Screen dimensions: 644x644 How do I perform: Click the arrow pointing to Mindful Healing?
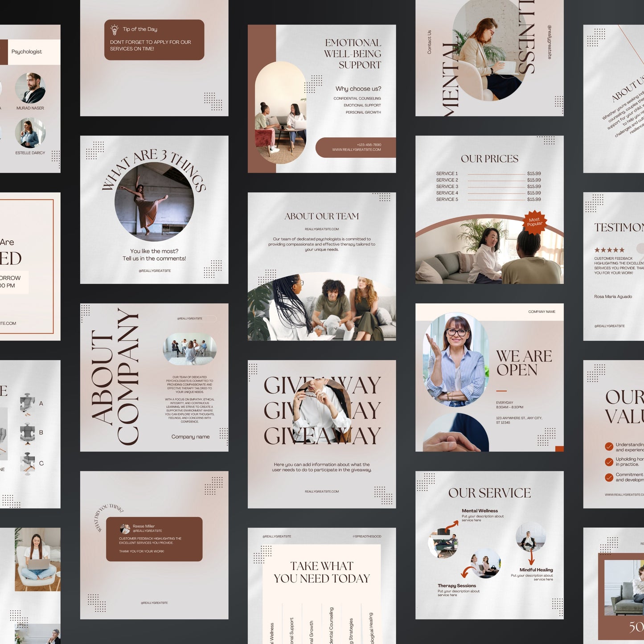pos(531,556)
